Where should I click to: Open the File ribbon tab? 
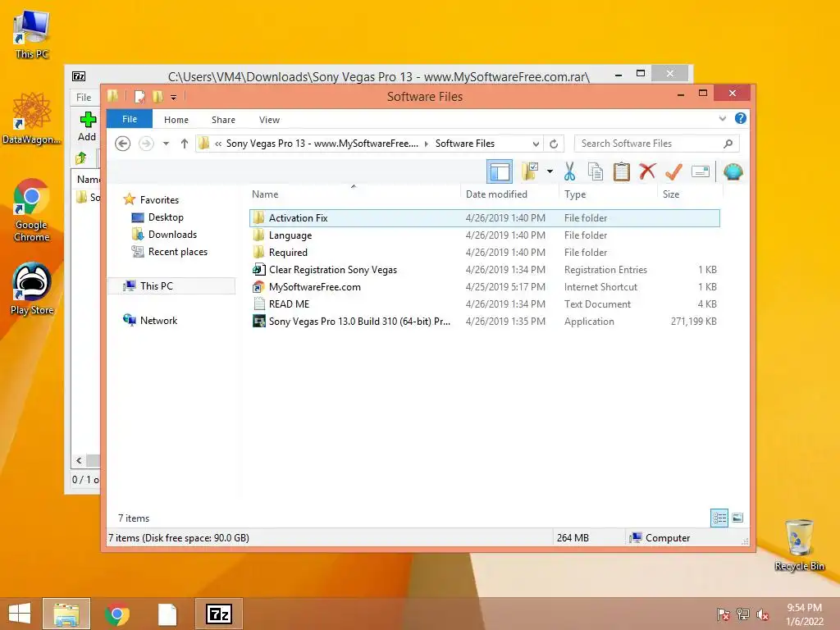click(x=130, y=119)
